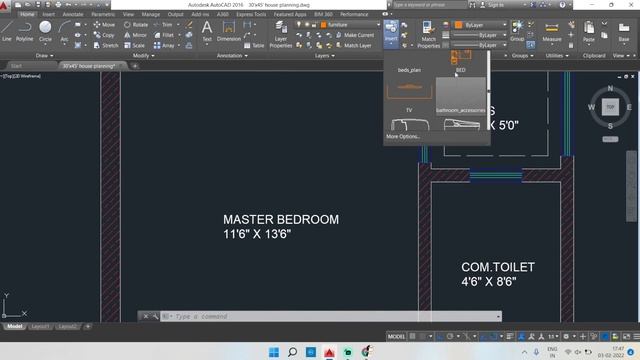Toggle Ortho mode in status bar

coord(440,336)
